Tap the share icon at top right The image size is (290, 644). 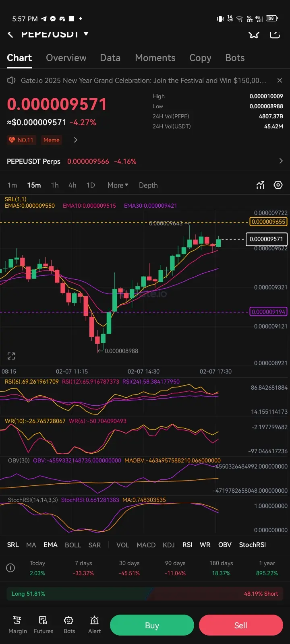pos(275,34)
